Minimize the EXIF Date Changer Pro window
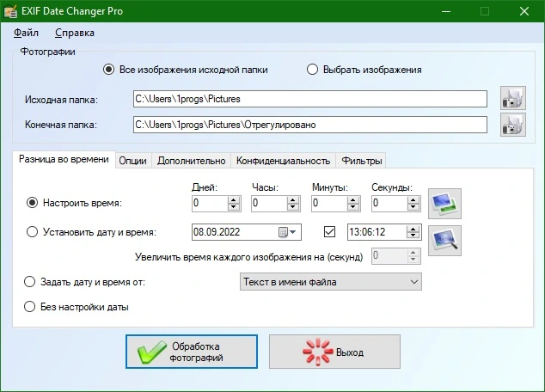This screenshot has height=392, width=545. click(446, 11)
